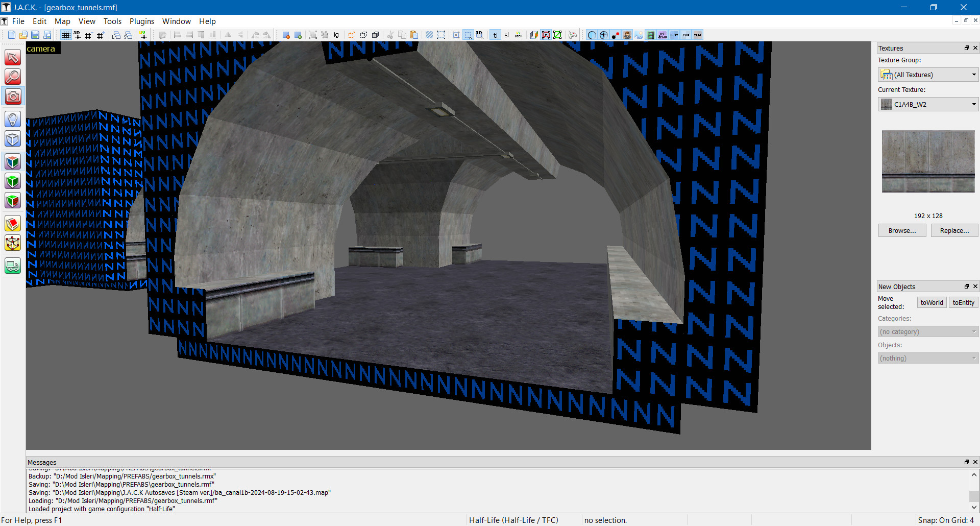The image size is (980, 526).
Task: Select the Apply Current Texture tool
Action: [x=13, y=181]
